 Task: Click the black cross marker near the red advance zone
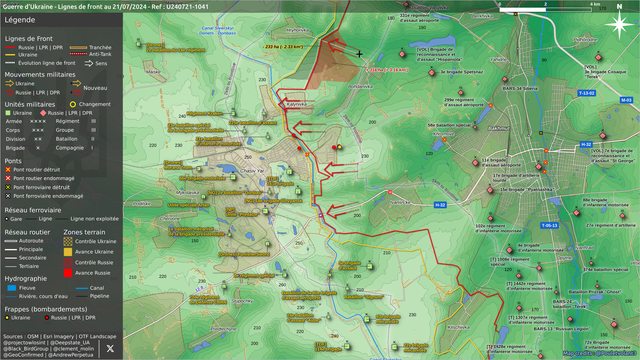359,53
